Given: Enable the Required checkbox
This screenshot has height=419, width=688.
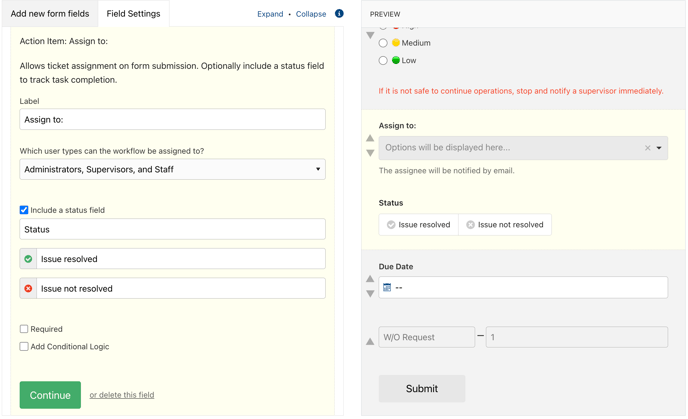Looking at the screenshot, I should click(x=24, y=329).
